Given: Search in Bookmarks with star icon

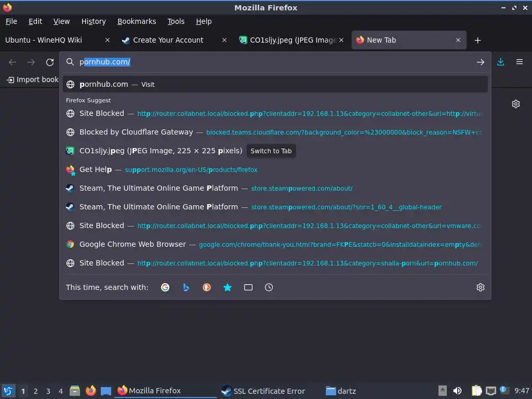Looking at the screenshot, I should [228, 287].
